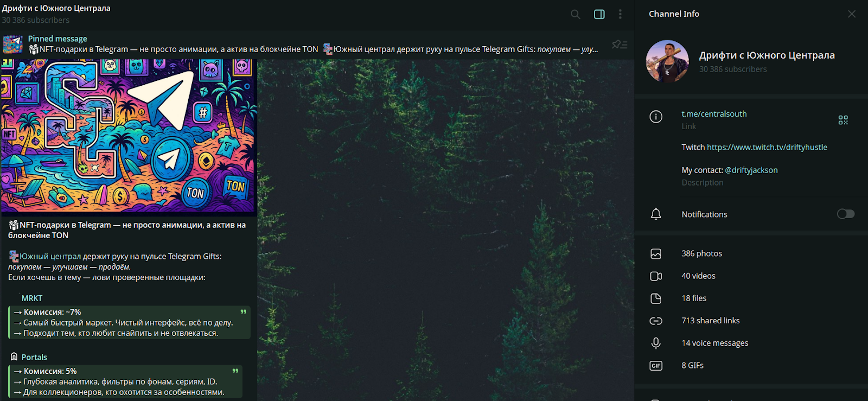868x401 pixels.
Task: Click the Notifications label
Action: coord(704,214)
